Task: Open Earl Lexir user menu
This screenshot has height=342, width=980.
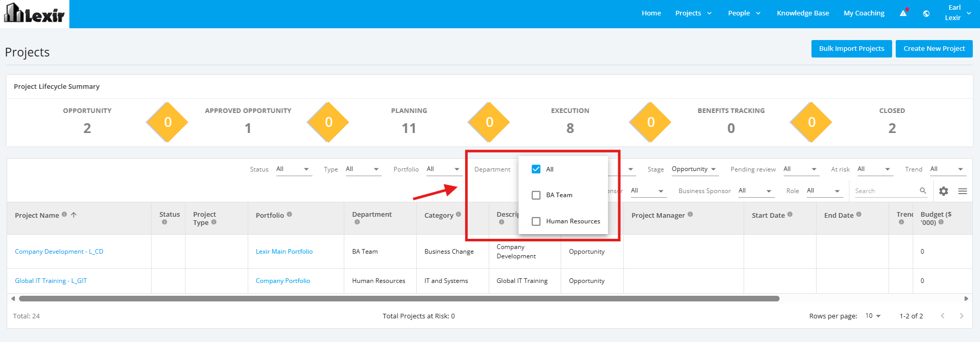Action: point(958,13)
